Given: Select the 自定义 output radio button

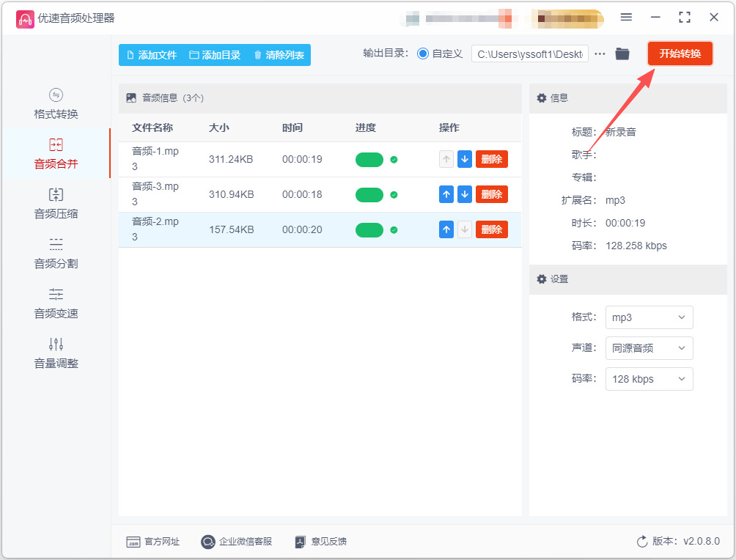Looking at the screenshot, I should click(x=422, y=54).
